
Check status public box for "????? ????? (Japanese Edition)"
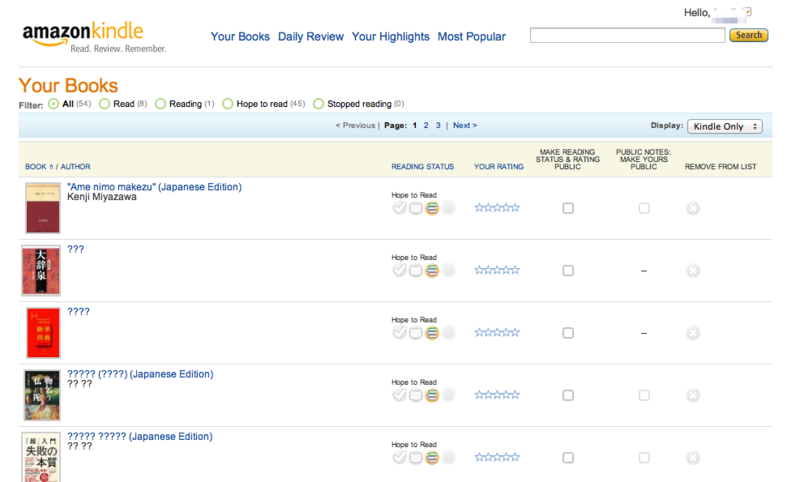pos(568,458)
